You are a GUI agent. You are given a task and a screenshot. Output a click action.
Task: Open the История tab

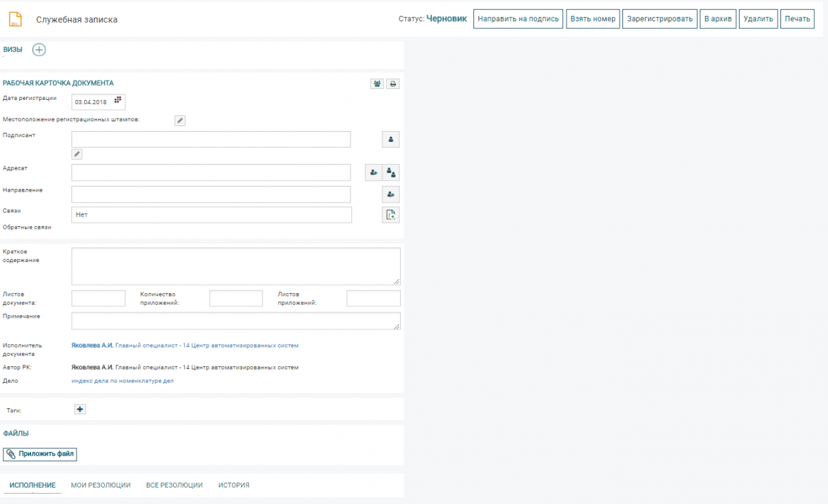coord(234,485)
